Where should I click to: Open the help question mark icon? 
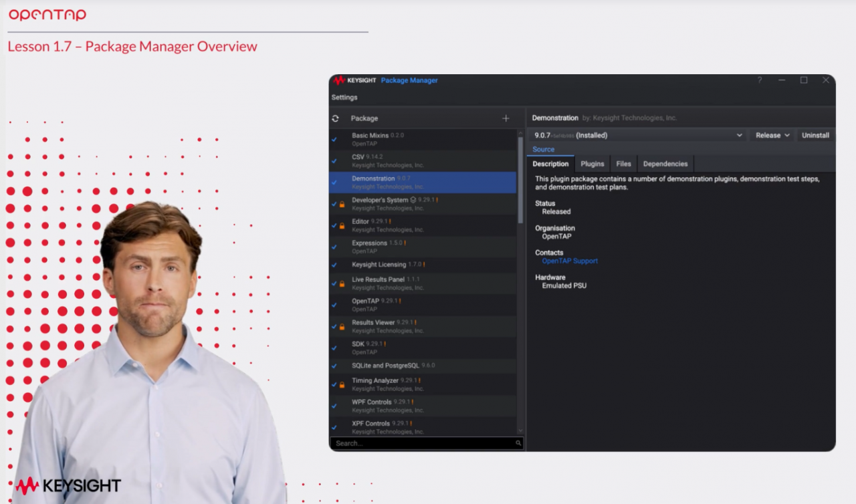pyautogui.click(x=760, y=80)
